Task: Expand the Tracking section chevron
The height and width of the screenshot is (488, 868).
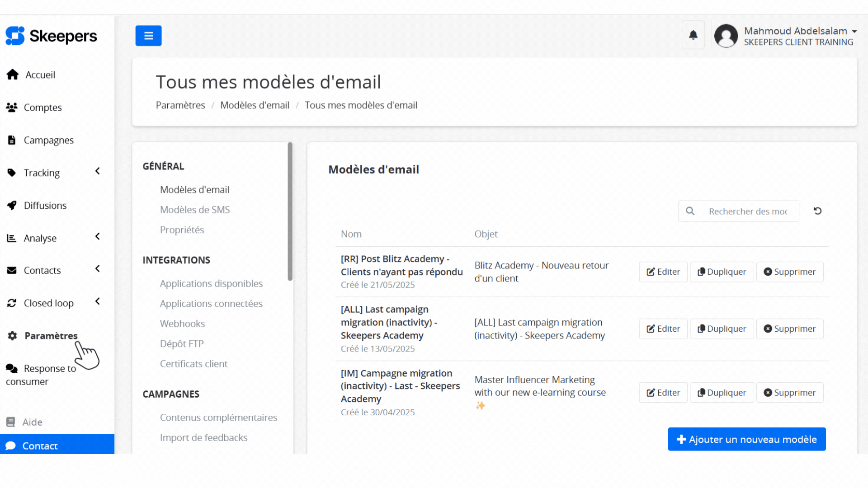Action: tap(97, 171)
